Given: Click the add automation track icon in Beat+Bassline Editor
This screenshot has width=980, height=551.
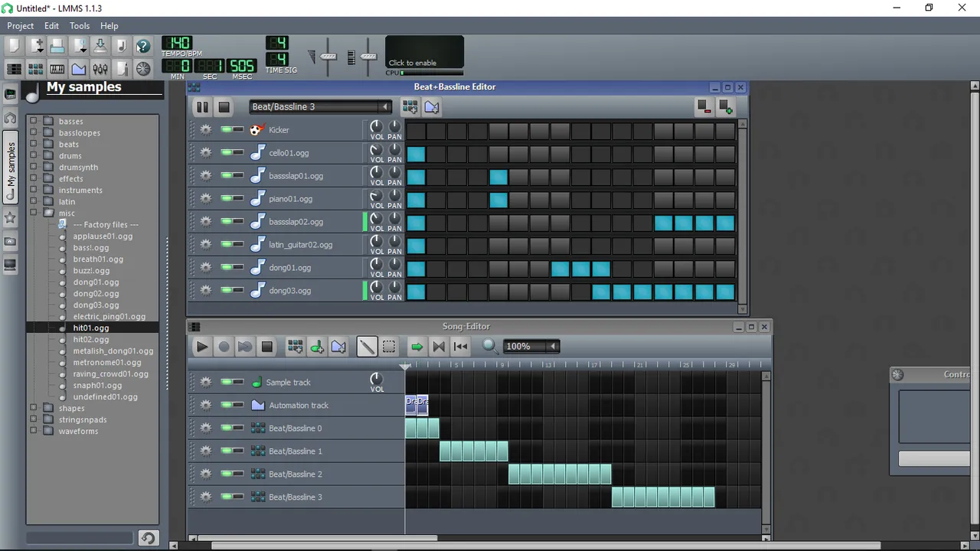Looking at the screenshot, I should click(x=431, y=107).
